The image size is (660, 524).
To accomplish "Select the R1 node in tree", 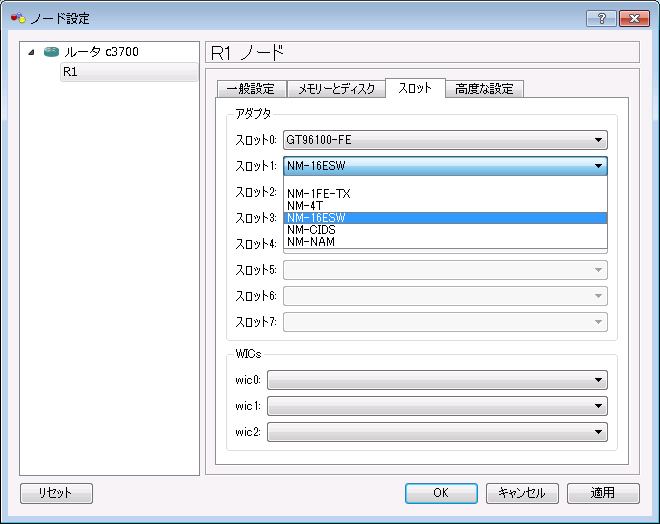I will 70,72.
